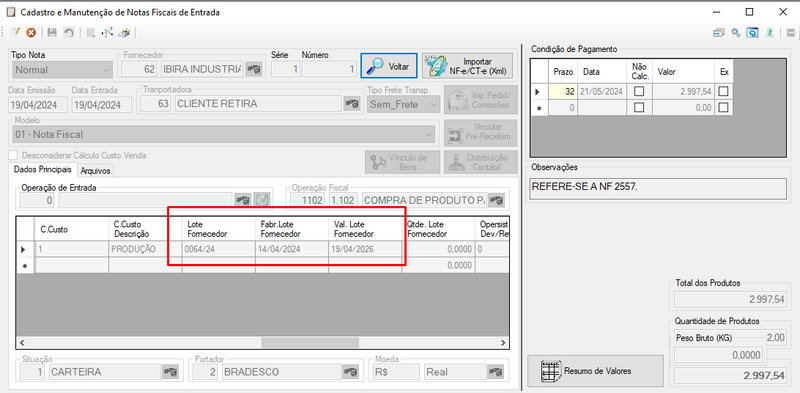This screenshot has height=393, width=800.
Task: Select the C.Custo Descrição cell PRODUÇÃO
Action: point(145,250)
